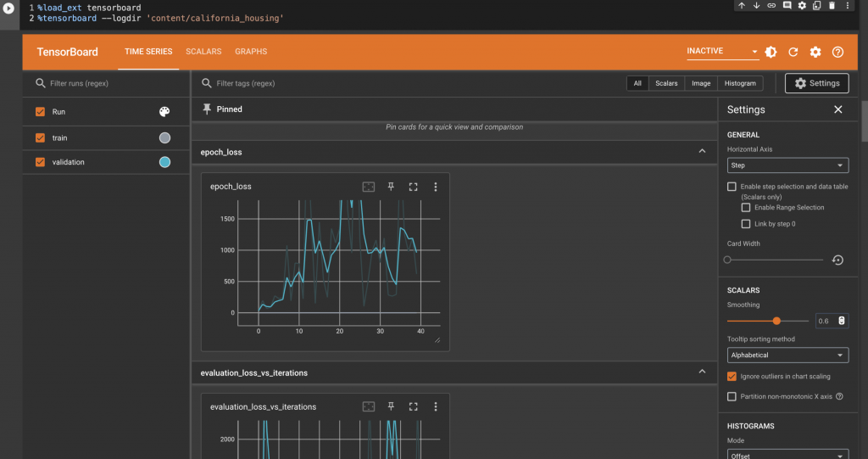The width and height of the screenshot is (868, 459).
Task: Collapse the evaluation_loss_vs_iterations section
Action: coord(702,372)
